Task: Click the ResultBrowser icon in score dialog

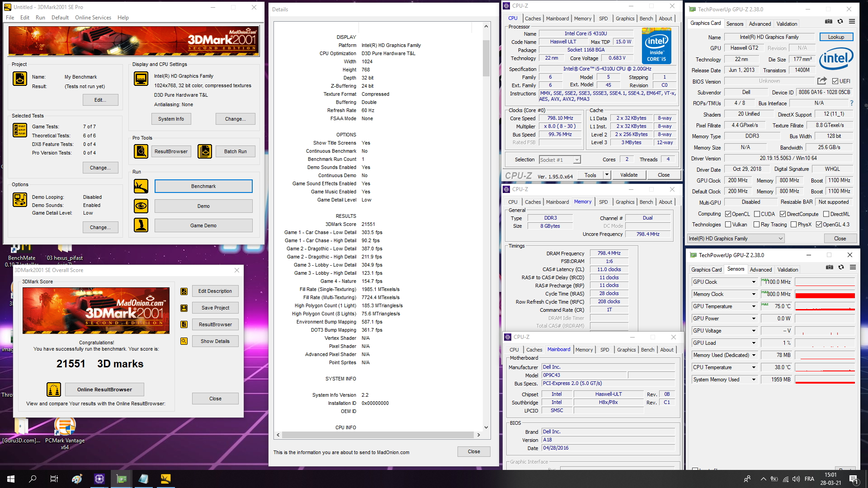Action: point(184,324)
